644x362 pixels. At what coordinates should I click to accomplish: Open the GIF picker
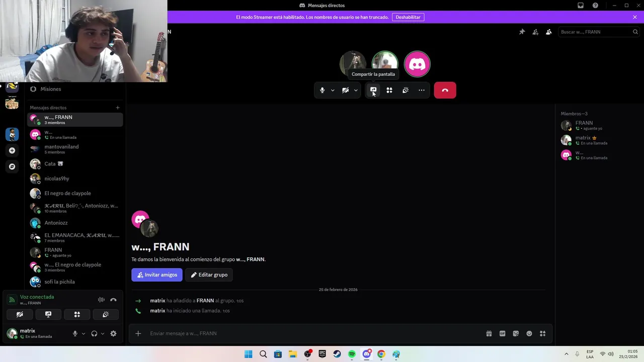(502, 333)
